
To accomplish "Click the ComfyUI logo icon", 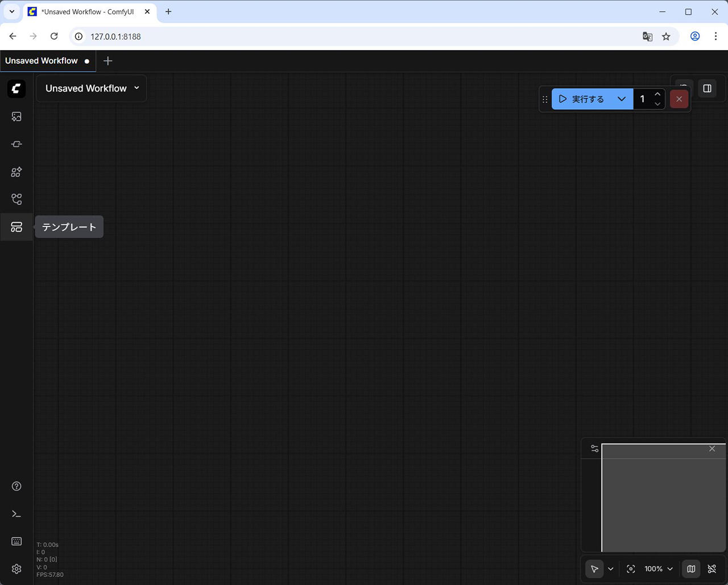I will pyautogui.click(x=16, y=89).
